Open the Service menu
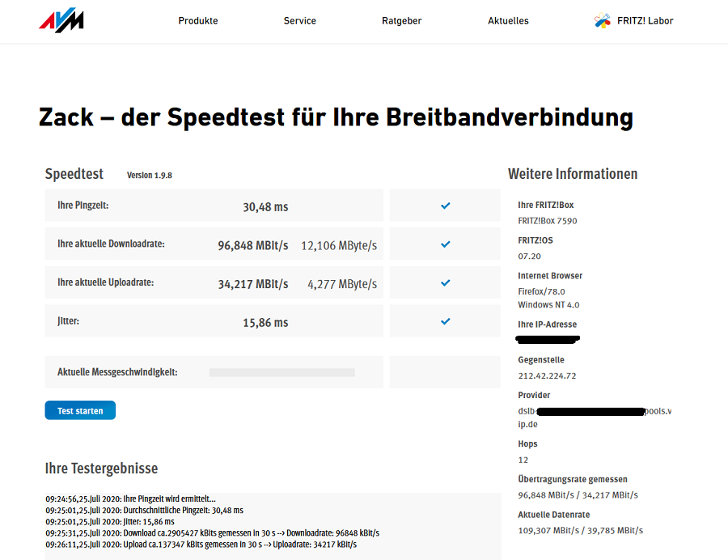728x560 pixels. [299, 20]
